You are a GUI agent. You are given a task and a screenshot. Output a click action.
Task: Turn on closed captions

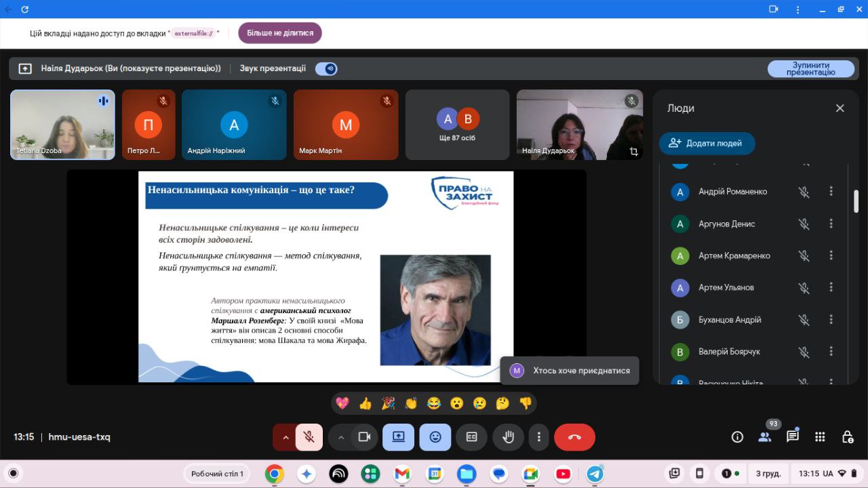point(471,437)
